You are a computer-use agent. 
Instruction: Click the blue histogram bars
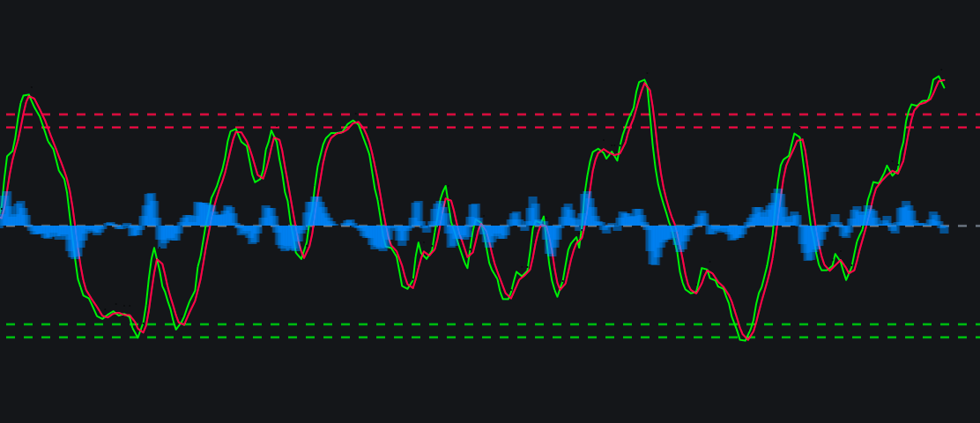tap(474, 226)
